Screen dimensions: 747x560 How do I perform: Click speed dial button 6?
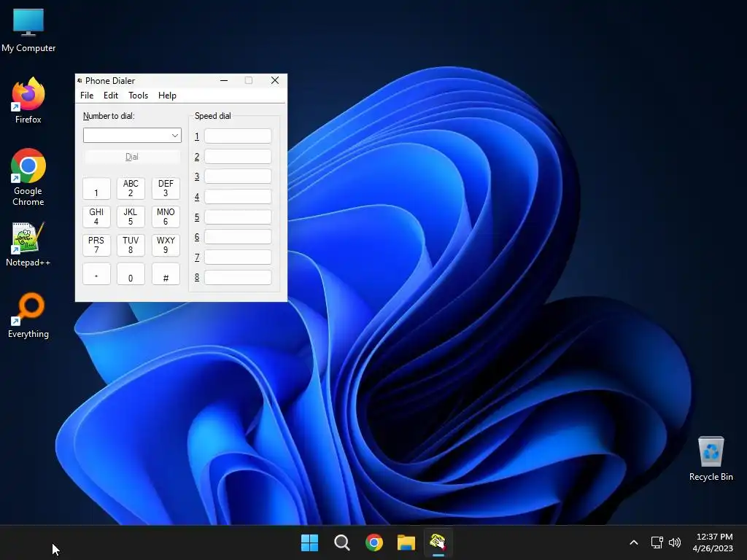(x=238, y=237)
